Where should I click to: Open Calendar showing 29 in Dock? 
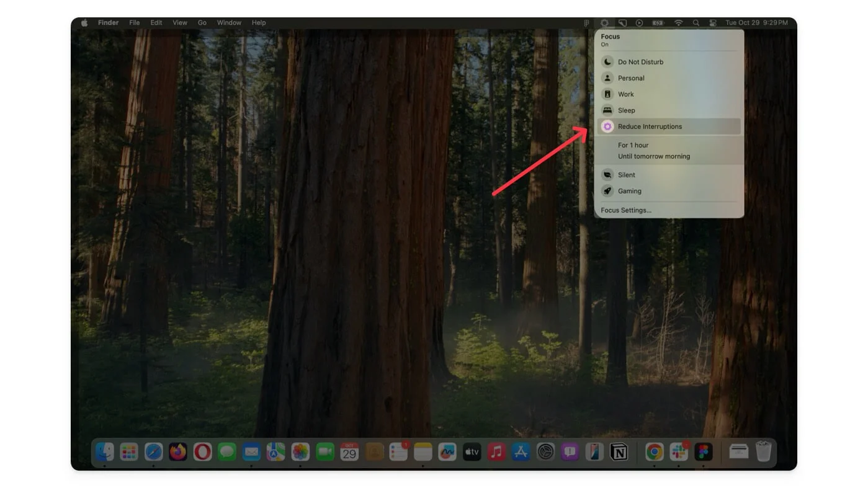(349, 452)
